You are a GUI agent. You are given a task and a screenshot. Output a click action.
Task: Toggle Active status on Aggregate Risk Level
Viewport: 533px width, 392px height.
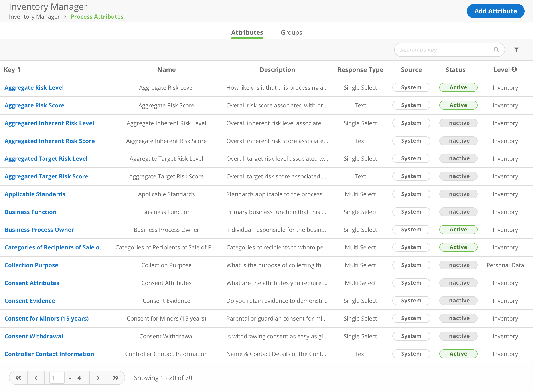click(458, 87)
